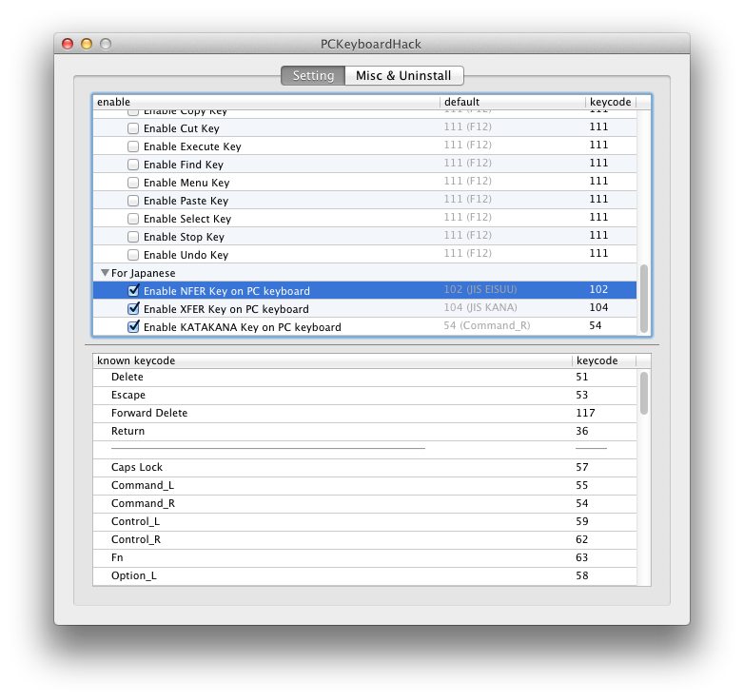Select the Forward Delete row
Screen dimensions: 744x700
[x=364, y=413]
